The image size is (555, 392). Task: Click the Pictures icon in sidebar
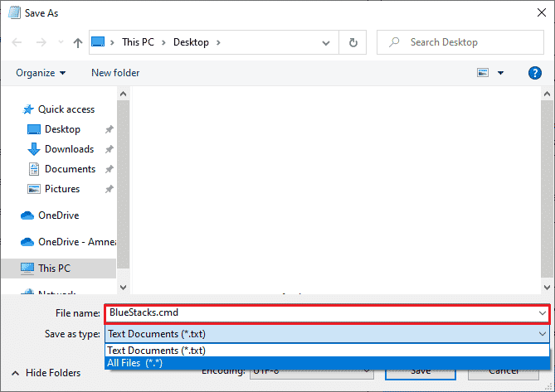[34, 189]
